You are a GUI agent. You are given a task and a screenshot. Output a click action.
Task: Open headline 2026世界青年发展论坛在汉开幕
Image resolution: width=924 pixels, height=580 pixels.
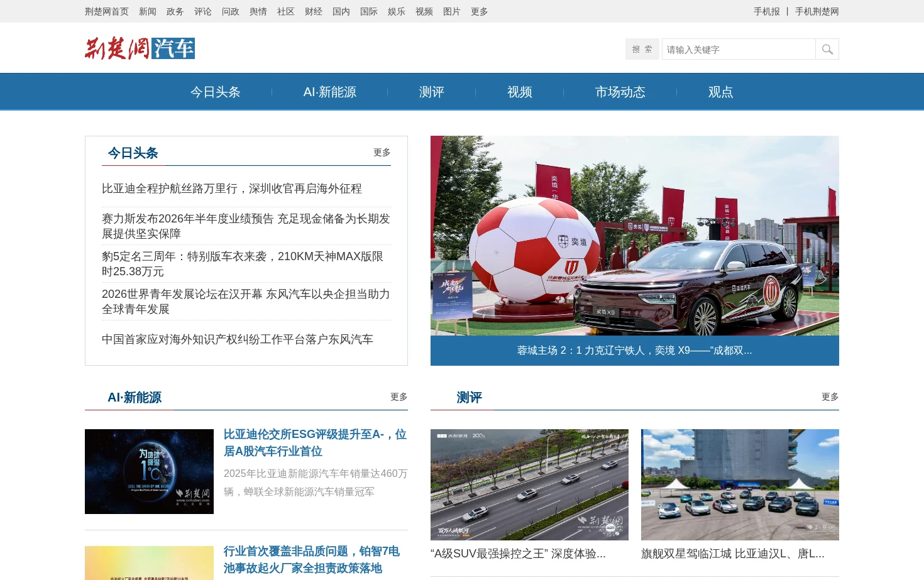pyautogui.click(x=246, y=302)
